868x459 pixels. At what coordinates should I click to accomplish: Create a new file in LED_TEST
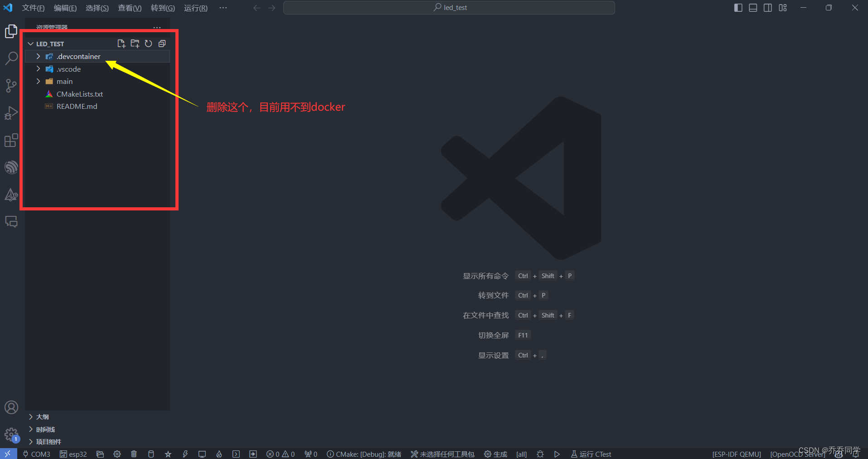pos(121,44)
